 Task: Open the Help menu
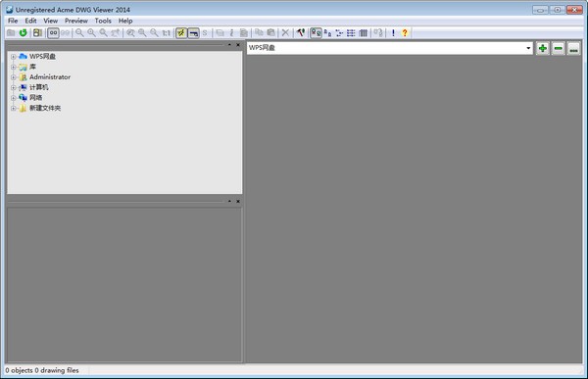125,21
